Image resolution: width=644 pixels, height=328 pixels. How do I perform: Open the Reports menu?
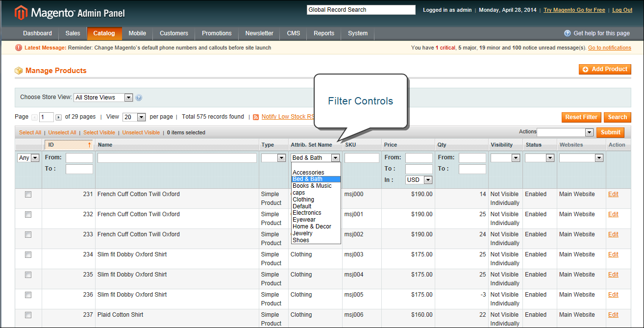coord(324,33)
